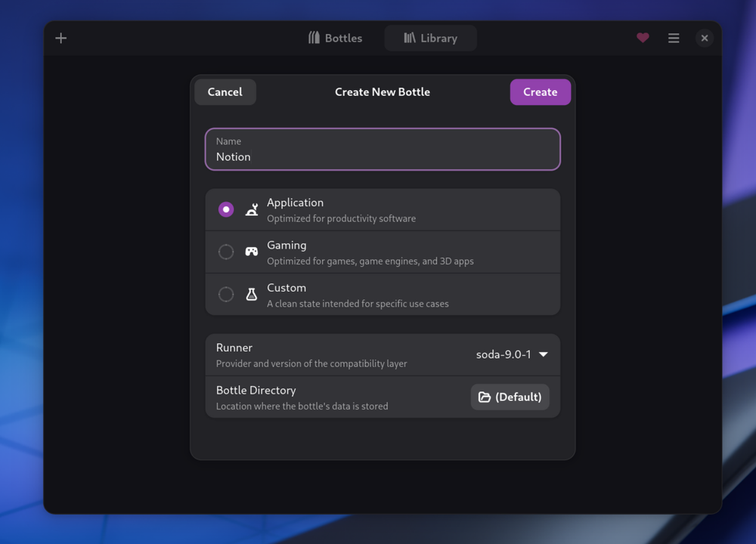Open the hamburger menu icon
Image resolution: width=756 pixels, height=544 pixels.
pyautogui.click(x=674, y=38)
